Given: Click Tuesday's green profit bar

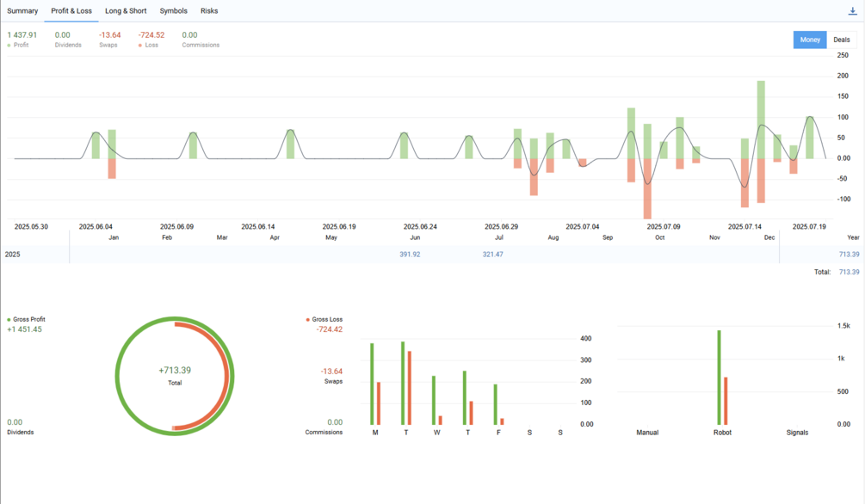Looking at the screenshot, I should 403,384.
